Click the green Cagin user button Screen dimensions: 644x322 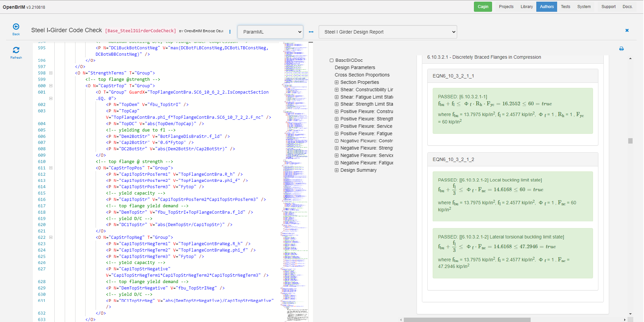tap(483, 7)
